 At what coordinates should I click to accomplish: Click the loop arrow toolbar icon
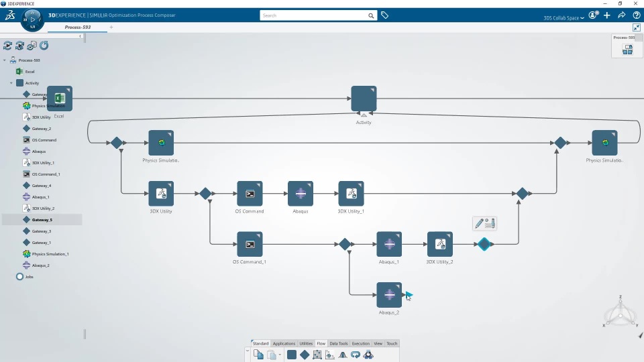tap(356, 355)
